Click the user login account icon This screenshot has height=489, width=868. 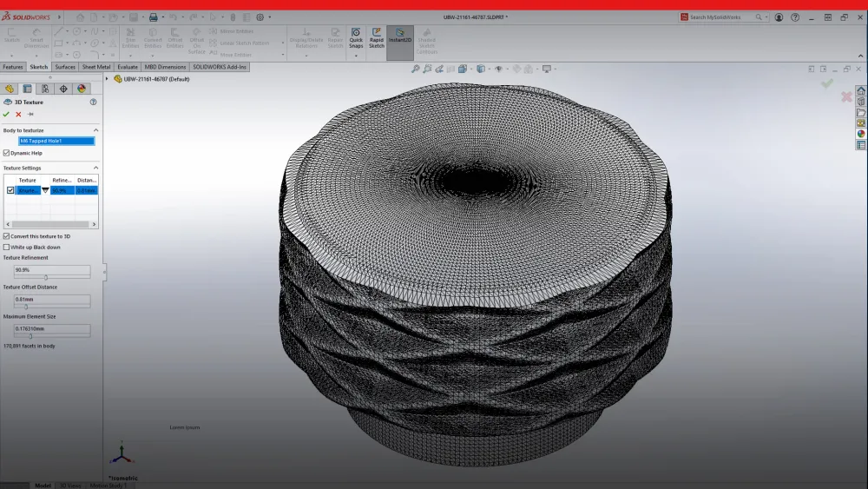779,17
